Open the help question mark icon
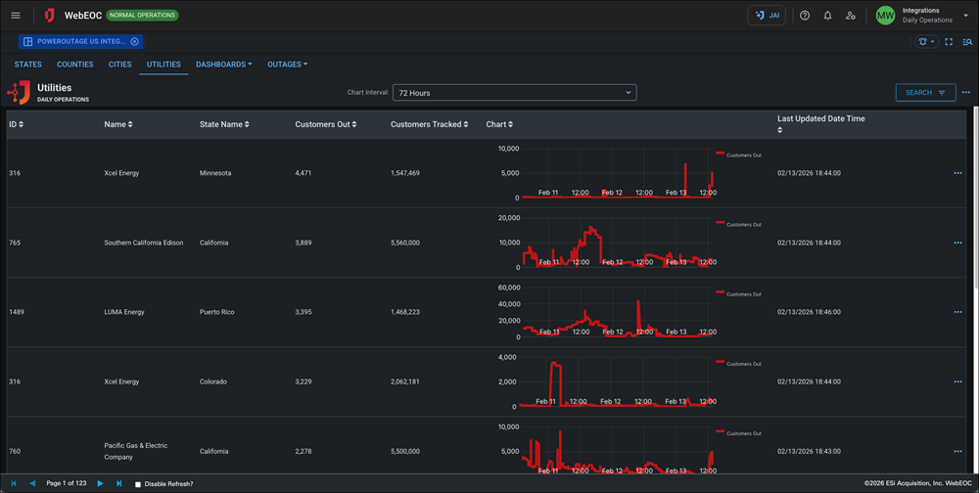 tap(805, 16)
